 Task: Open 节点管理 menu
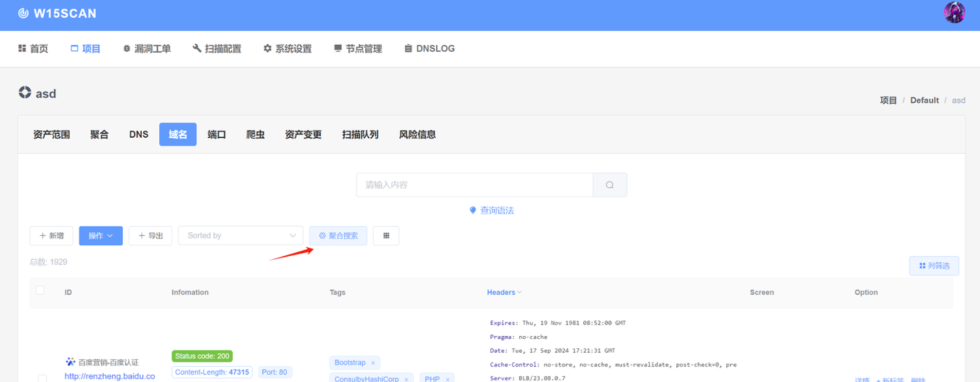pos(358,49)
